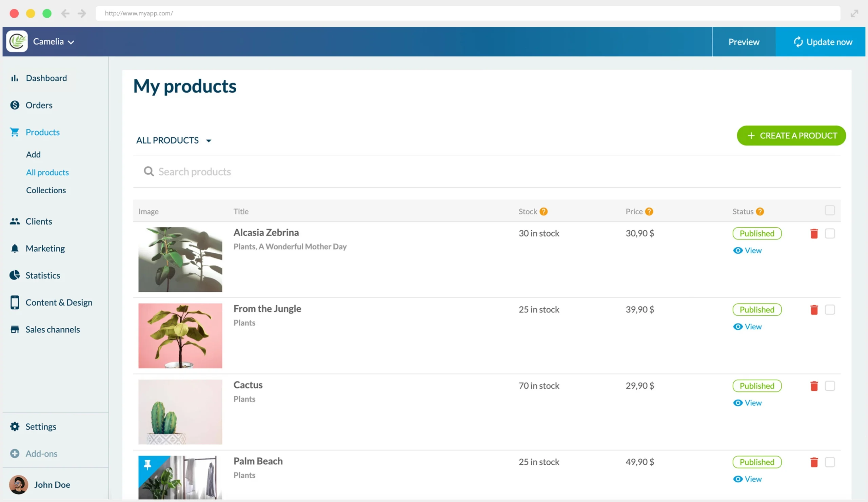
Task: Select the checkbox beside From the Jungle
Action: [x=831, y=309]
